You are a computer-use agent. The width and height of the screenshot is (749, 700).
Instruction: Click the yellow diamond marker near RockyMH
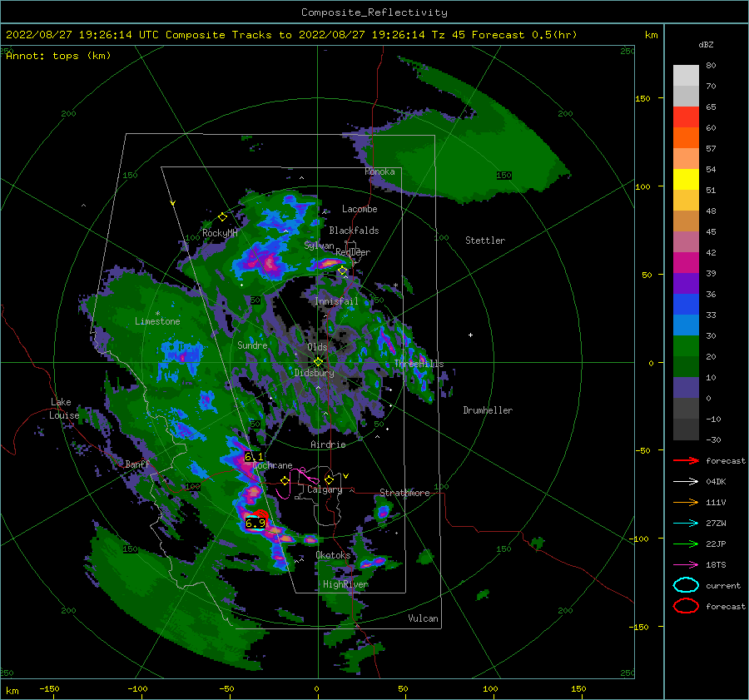tap(222, 217)
